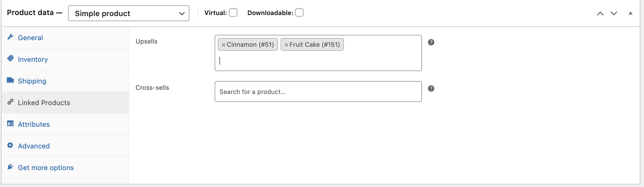The height and width of the screenshot is (187, 644).
Task: Click the Inventory tag icon
Action: point(10,58)
